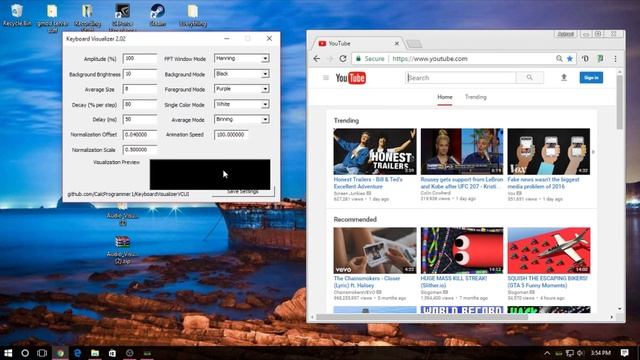Click the taskbar clock showing 3:54 PM
The width and height of the screenshot is (640, 360).
point(600,353)
